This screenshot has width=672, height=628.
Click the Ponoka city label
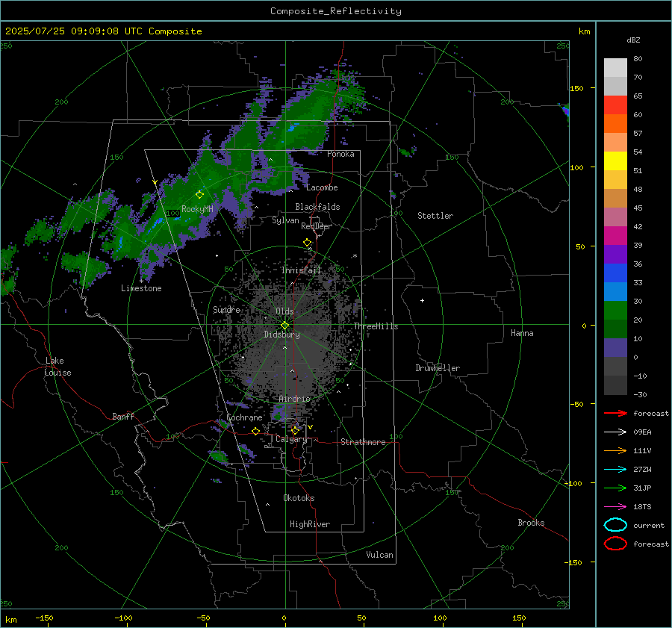coord(340,154)
